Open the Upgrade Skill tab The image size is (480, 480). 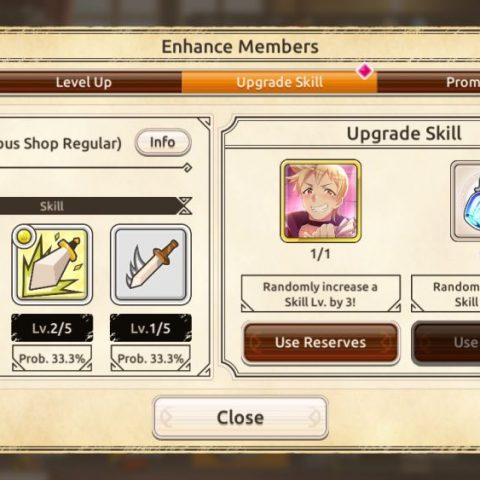(279, 82)
